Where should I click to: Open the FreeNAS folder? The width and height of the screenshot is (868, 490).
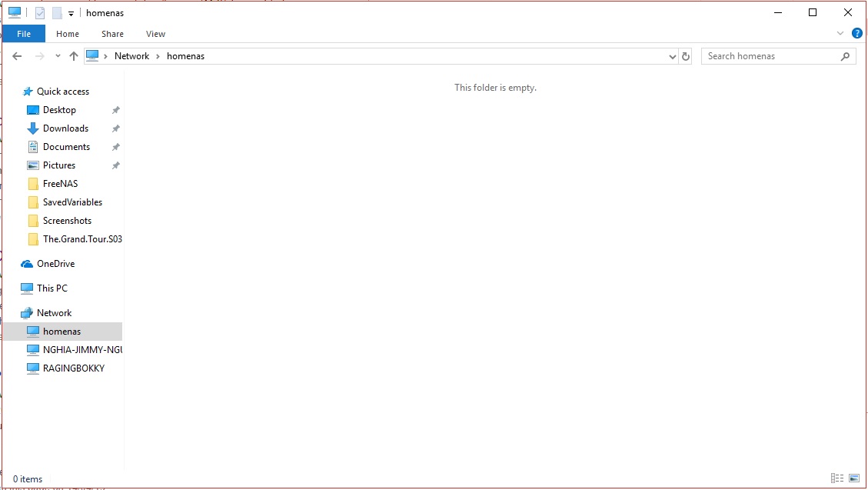(60, 183)
